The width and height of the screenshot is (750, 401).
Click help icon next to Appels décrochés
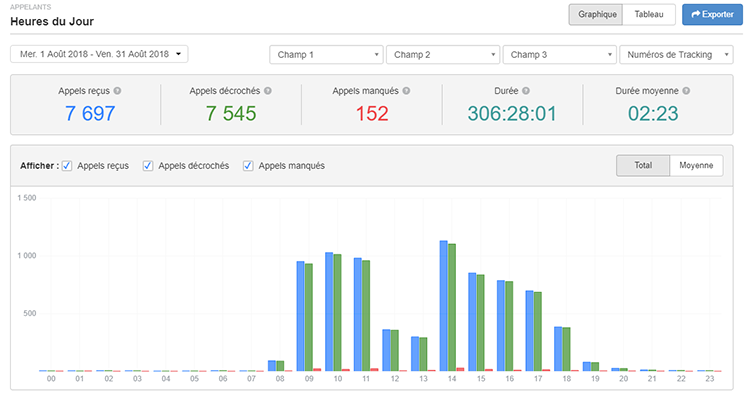[267, 91]
